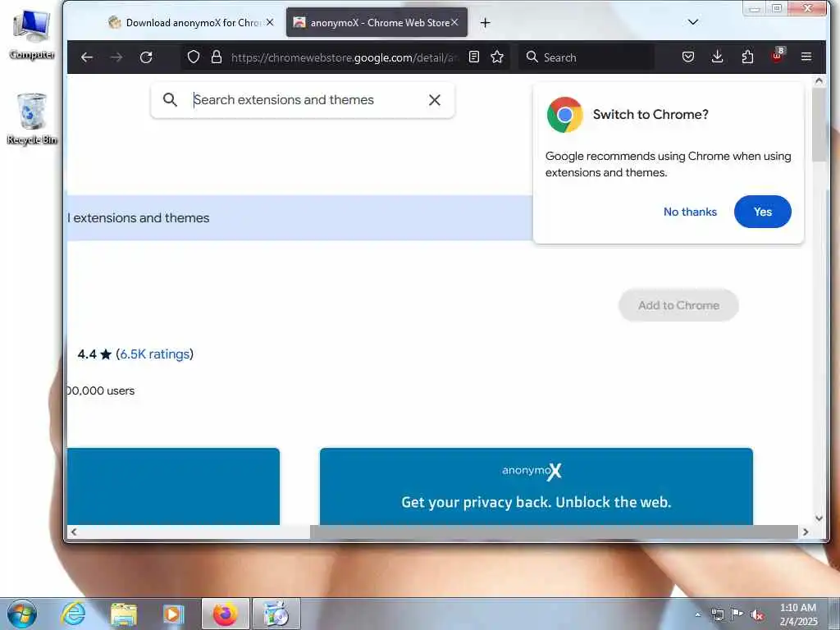Image resolution: width=840 pixels, height=630 pixels.
Task: Launch Internet Explorer from taskbar
Action: pyautogui.click(x=73, y=614)
